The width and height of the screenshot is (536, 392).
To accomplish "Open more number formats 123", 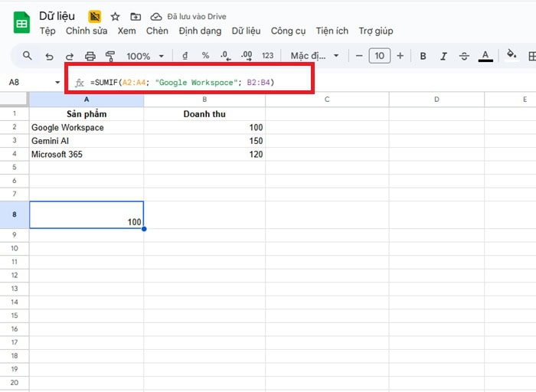I will pyautogui.click(x=268, y=56).
